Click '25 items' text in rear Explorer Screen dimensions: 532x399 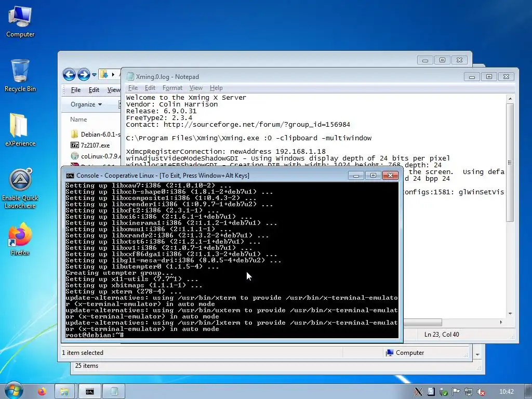(x=87, y=366)
